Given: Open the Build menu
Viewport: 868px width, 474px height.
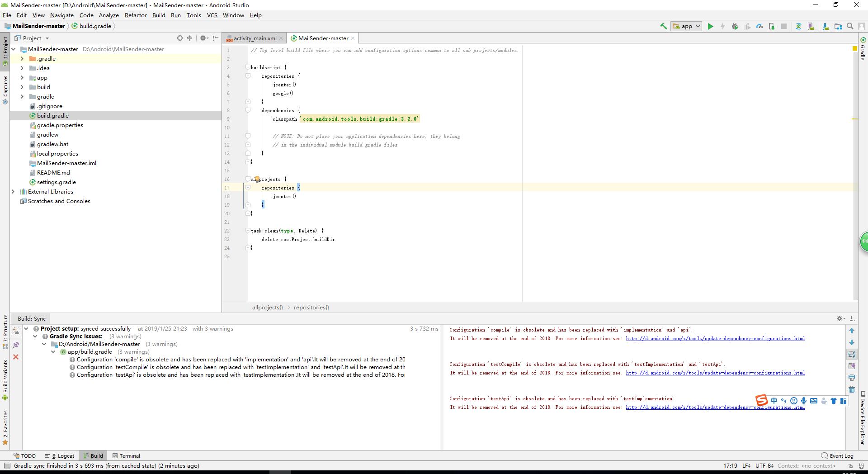Looking at the screenshot, I should (x=159, y=15).
